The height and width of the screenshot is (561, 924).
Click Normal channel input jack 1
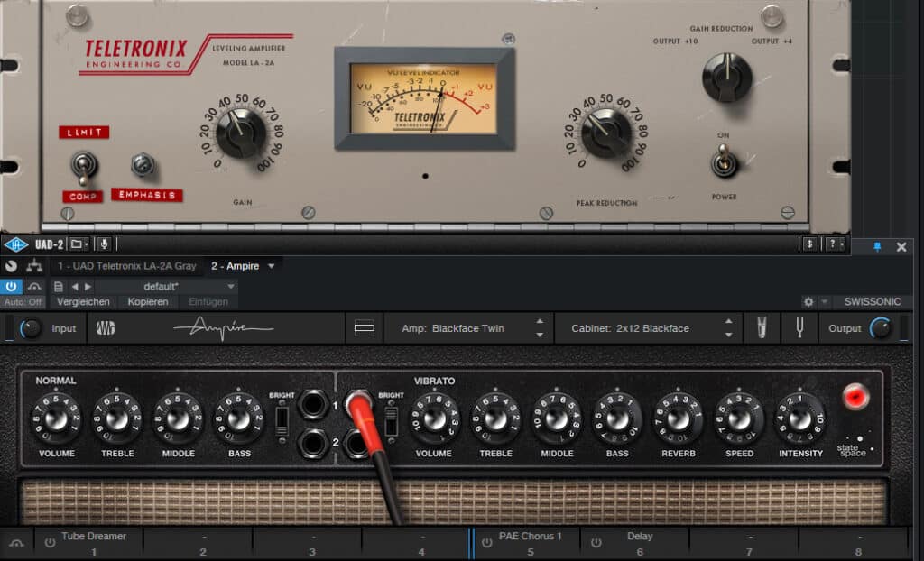point(313,404)
